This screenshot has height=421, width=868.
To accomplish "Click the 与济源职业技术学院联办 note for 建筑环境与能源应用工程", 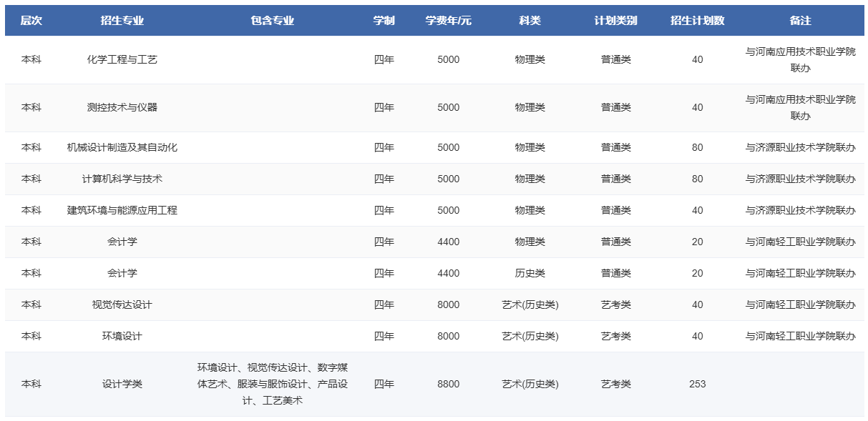I will pyautogui.click(x=801, y=210).
